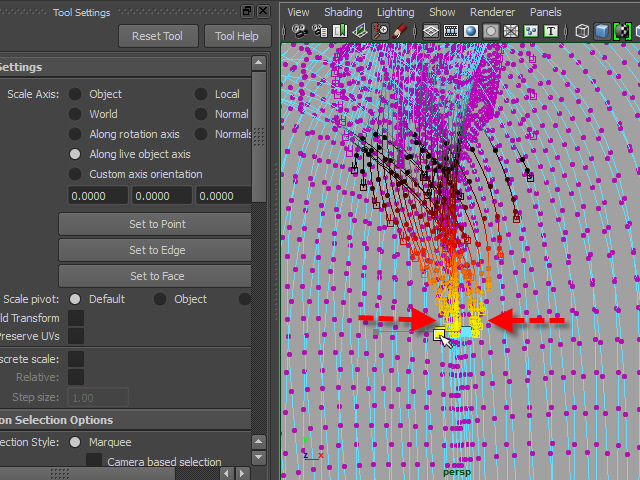Tick the Preserve UVs checkbox
The height and width of the screenshot is (480, 640).
[75, 337]
